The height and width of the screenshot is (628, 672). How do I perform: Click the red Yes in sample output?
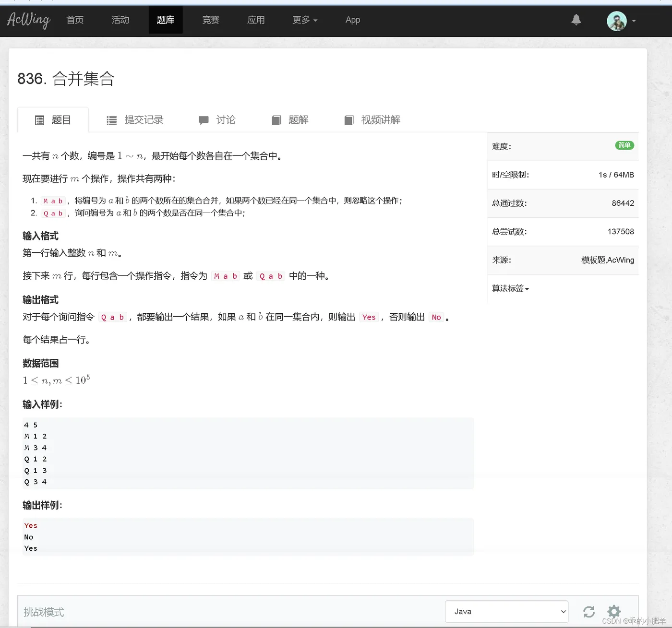click(31, 526)
